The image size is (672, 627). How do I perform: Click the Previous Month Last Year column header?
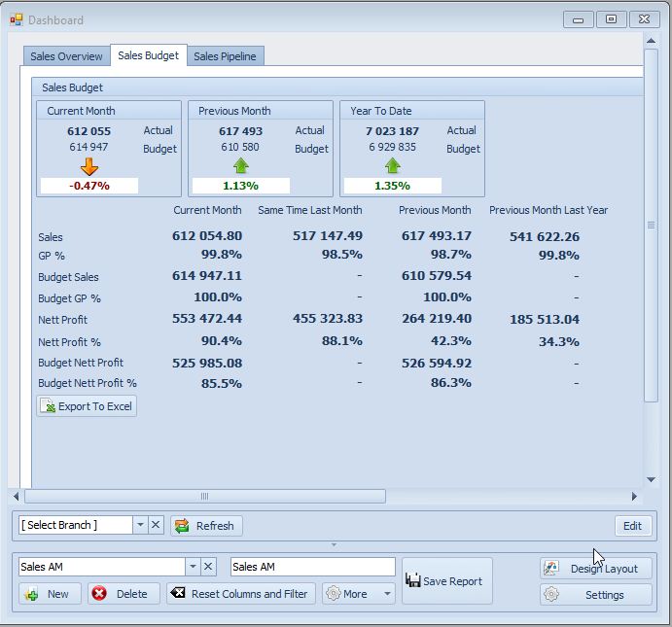coord(548,210)
